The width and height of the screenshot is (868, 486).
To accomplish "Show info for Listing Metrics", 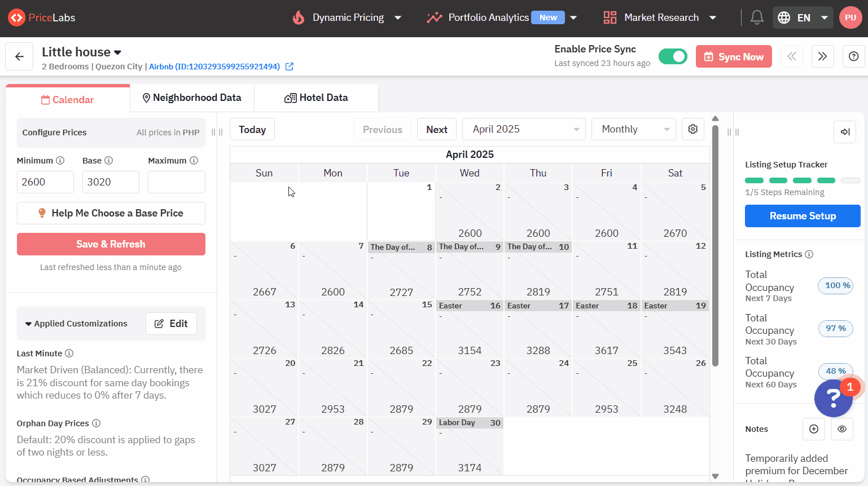I will [809, 254].
